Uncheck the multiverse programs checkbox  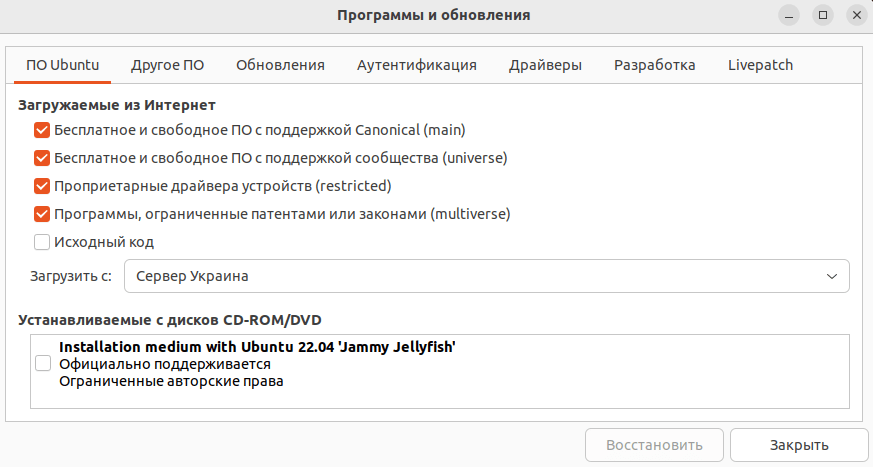42,214
